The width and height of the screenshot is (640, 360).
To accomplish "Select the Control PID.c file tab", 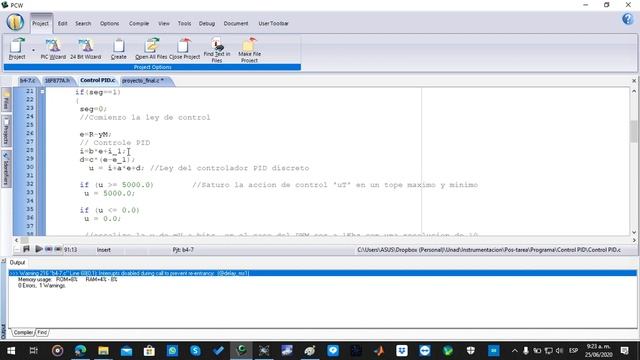I will click(x=98, y=80).
